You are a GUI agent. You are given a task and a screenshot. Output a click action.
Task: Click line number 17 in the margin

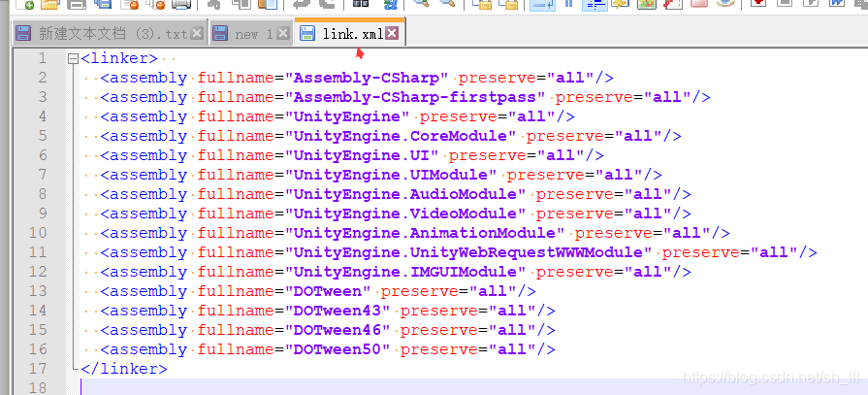[x=38, y=369]
